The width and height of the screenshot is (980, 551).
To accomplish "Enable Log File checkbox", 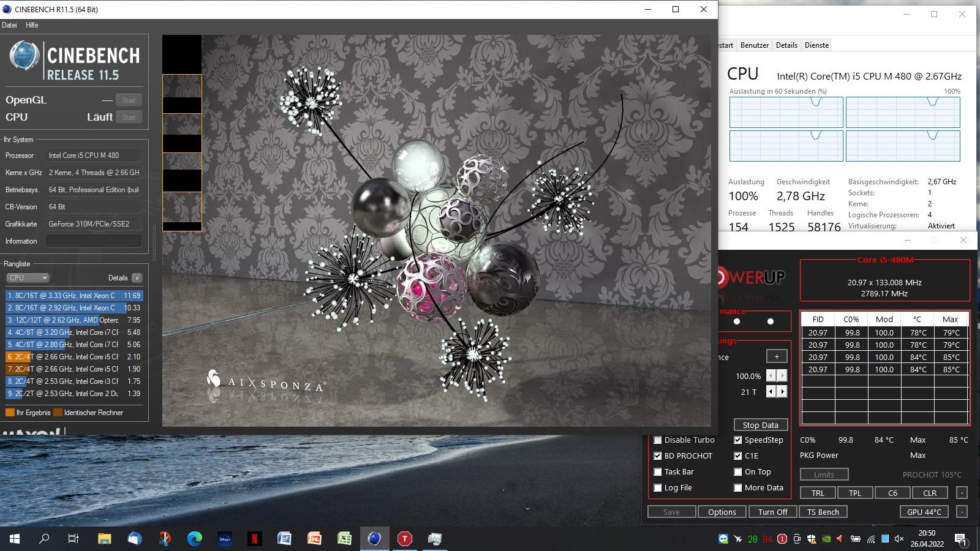I will (658, 488).
